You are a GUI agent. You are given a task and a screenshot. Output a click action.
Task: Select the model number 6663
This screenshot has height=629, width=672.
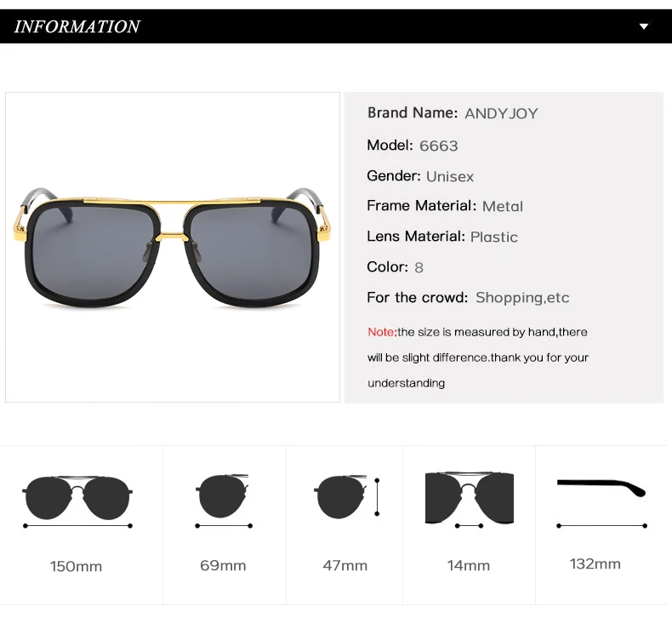[438, 146]
